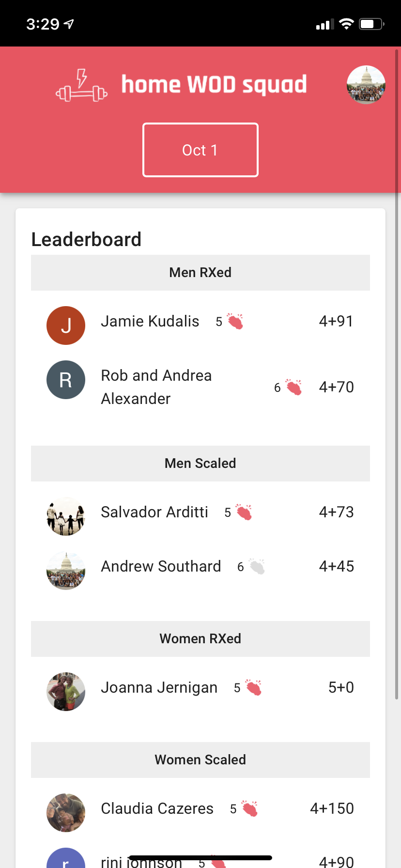Viewport: 401px width, 868px height.
Task: View Andrew Southard's profile photo
Action: pyautogui.click(x=66, y=571)
